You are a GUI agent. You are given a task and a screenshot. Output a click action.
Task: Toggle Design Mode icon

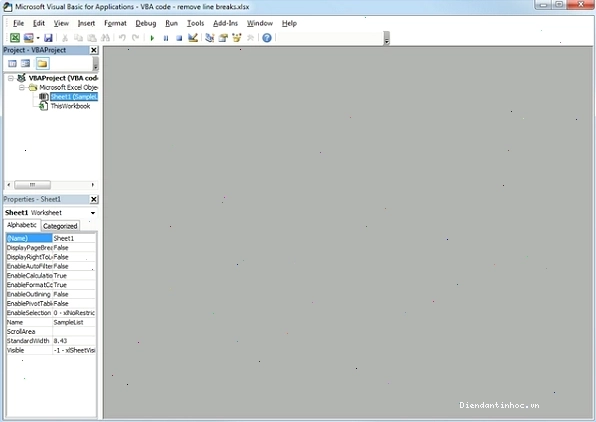[x=193, y=38]
